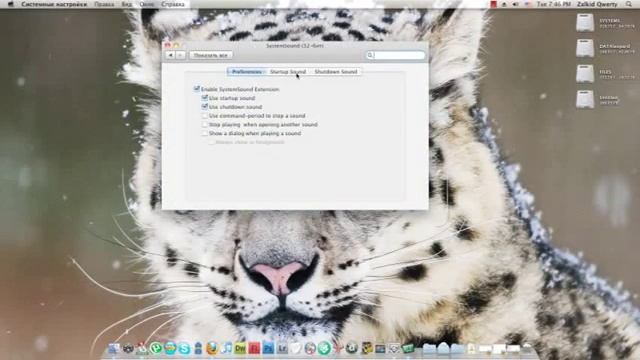Open the SYSTEMS drive on the desktop
The image size is (640, 360).
584,23
